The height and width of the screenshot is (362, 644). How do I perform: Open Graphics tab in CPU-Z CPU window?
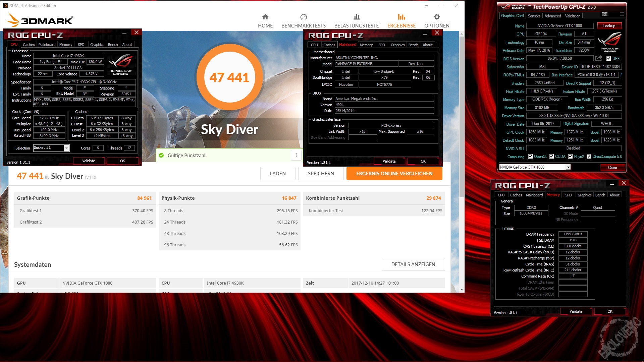point(97,45)
